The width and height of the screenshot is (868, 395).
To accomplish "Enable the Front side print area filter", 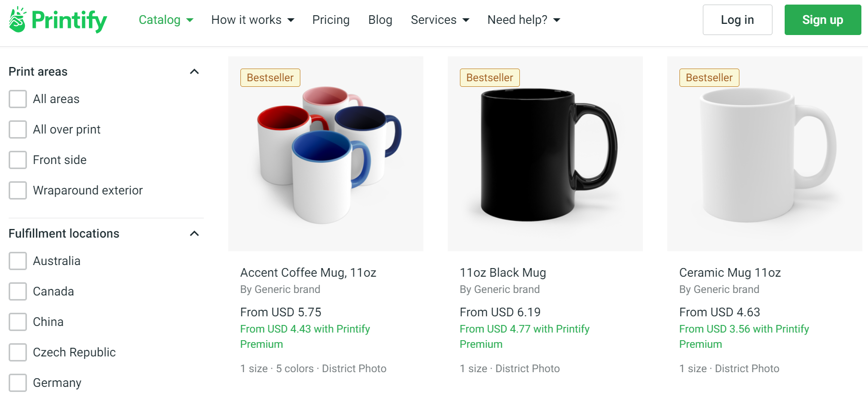I will coord(18,160).
